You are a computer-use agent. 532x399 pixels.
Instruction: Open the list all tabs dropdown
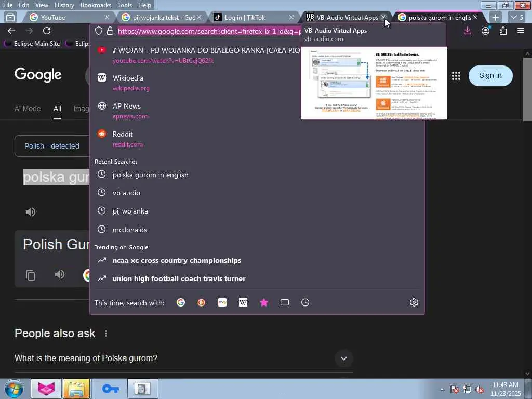pos(517,17)
